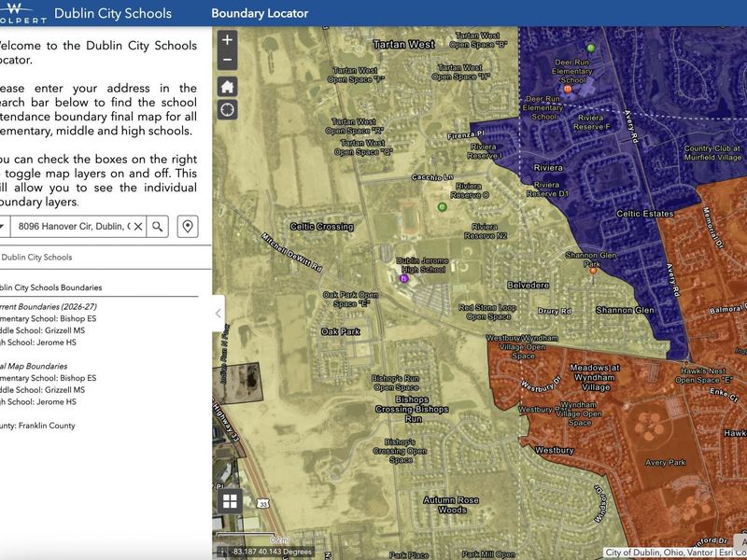The height and width of the screenshot is (560, 747).
Task: Click the coordinates readout in map footer
Action: coord(271,552)
